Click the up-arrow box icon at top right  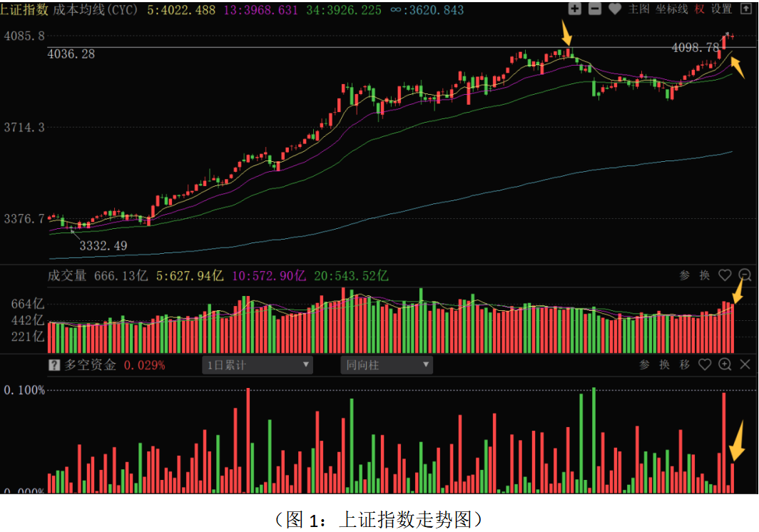[747, 9]
